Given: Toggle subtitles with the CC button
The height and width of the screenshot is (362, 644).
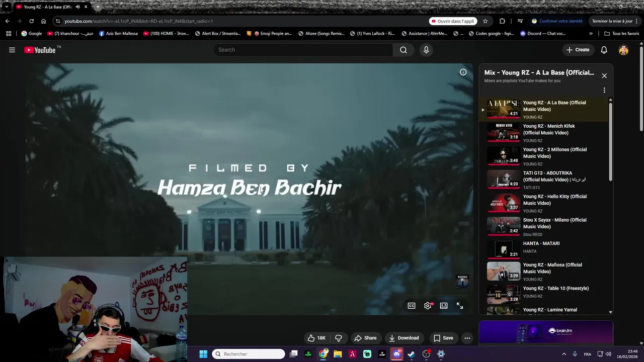Looking at the screenshot, I should pos(412,306).
